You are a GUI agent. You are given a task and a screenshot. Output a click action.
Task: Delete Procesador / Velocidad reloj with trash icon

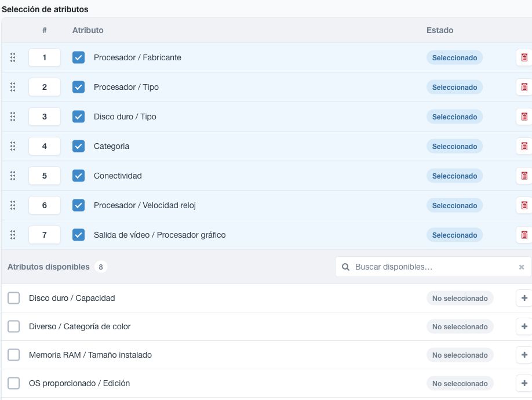(524, 205)
